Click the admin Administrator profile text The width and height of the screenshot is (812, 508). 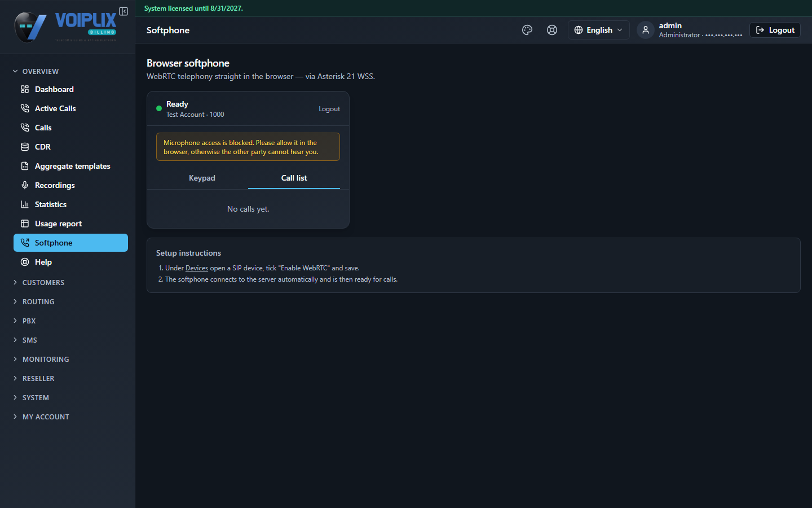point(700,30)
